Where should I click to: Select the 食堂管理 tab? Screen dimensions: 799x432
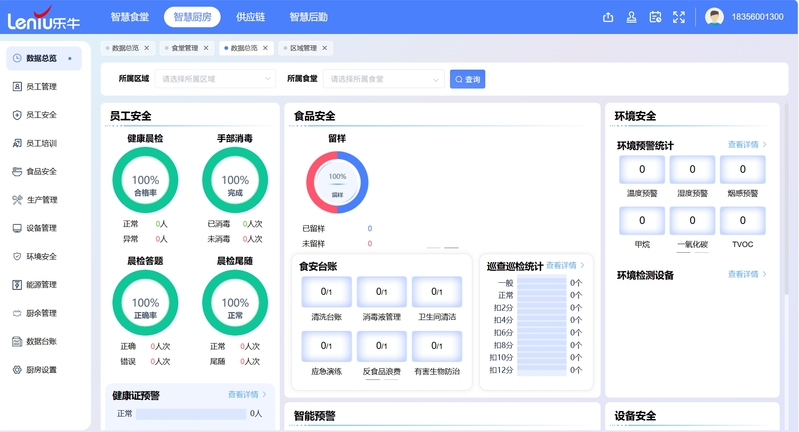click(x=184, y=48)
